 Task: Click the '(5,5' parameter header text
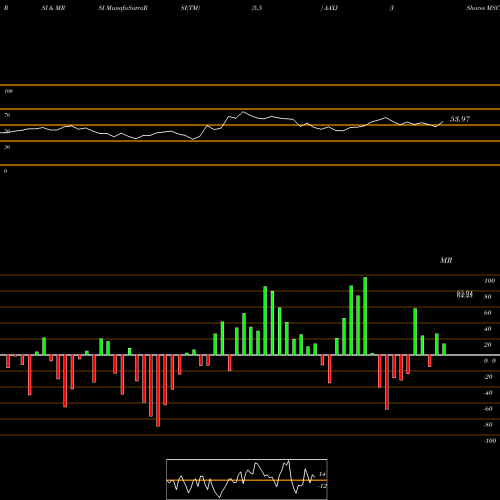point(257,8)
